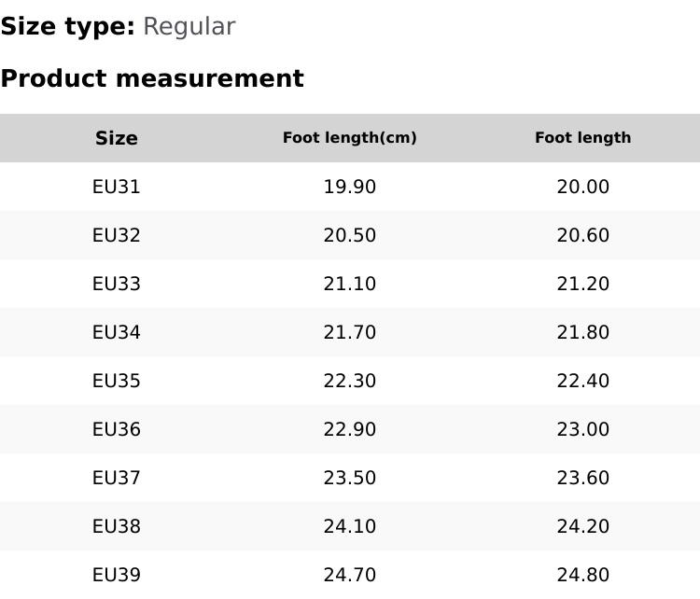Select the EU34 size cell
700x599 pixels.
tap(117, 332)
